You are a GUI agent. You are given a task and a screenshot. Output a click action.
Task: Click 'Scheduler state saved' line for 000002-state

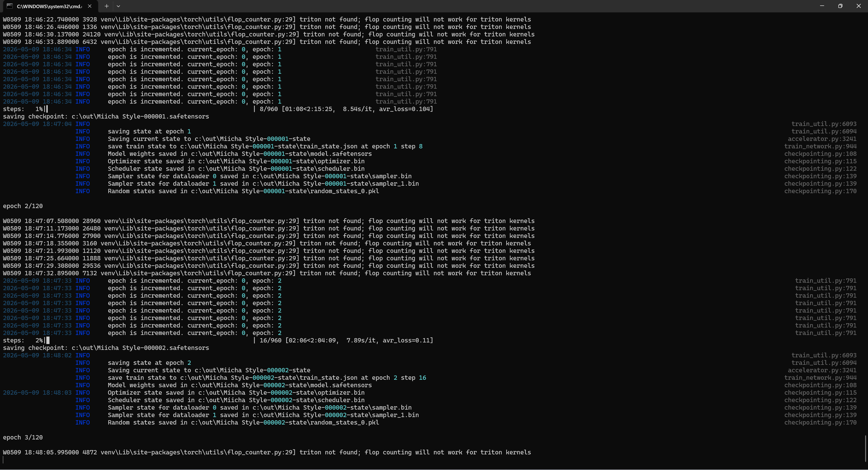click(236, 400)
